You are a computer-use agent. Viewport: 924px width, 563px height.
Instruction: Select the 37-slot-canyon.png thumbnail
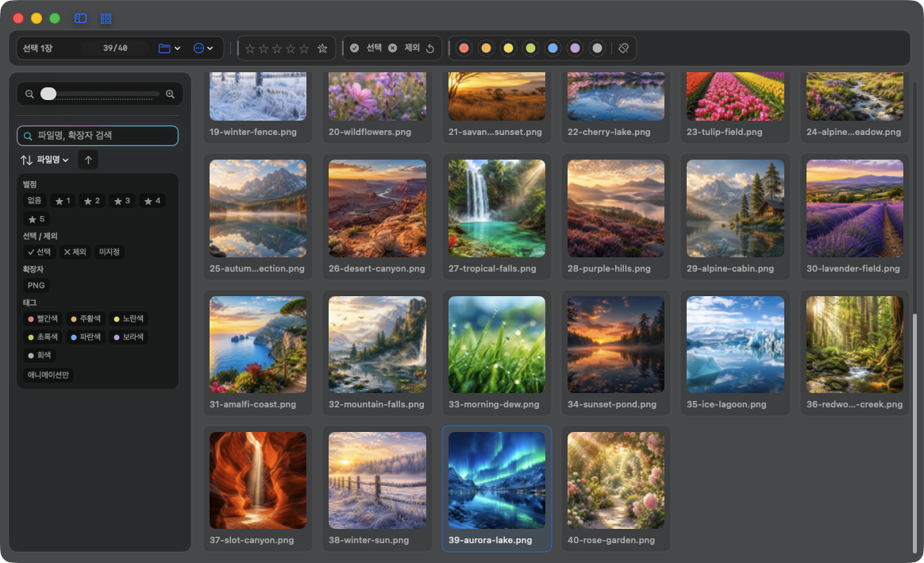258,480
